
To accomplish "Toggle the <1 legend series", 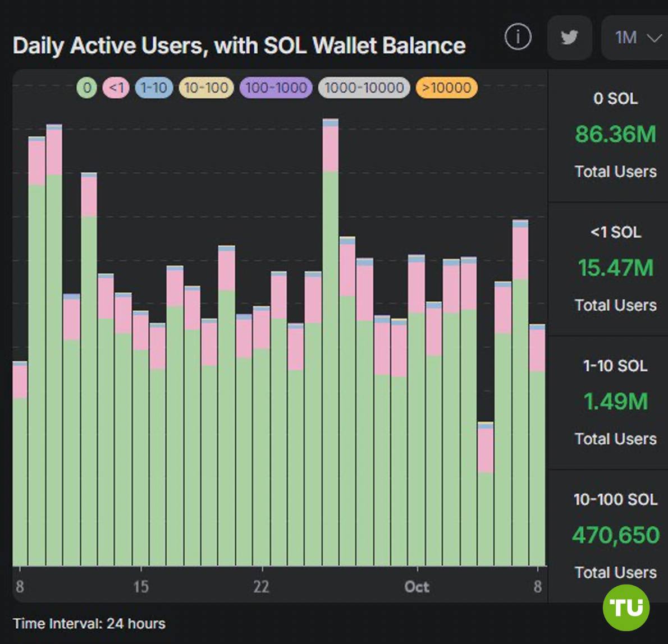I will [x=116, y=88].
